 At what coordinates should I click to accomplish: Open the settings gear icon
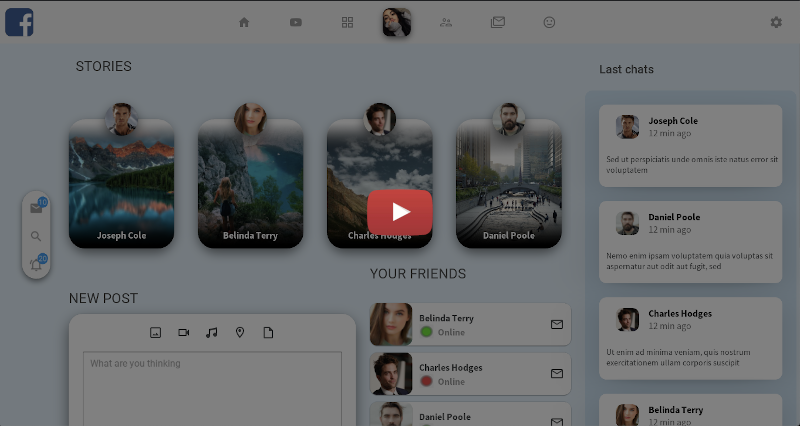click(x=776, y=22)
